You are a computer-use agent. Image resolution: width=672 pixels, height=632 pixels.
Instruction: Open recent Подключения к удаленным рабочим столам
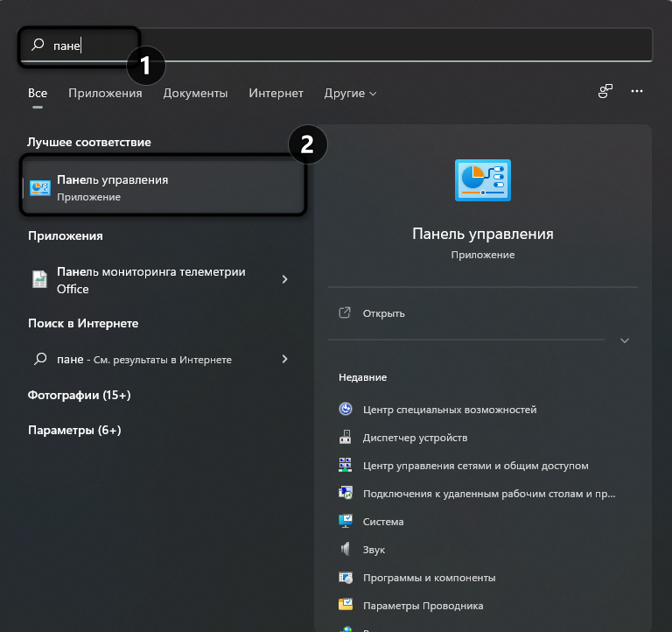(x=489, y=494)
